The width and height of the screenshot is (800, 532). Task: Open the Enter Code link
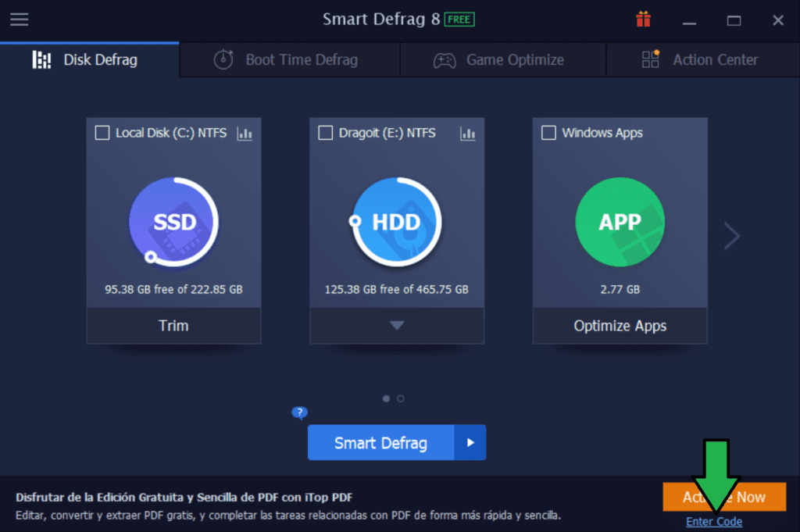pyautogui.click(x=714, y=522)
